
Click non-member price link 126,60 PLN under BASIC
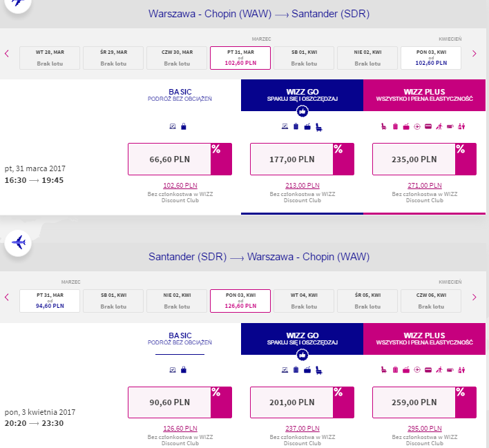tap(180, 429)
